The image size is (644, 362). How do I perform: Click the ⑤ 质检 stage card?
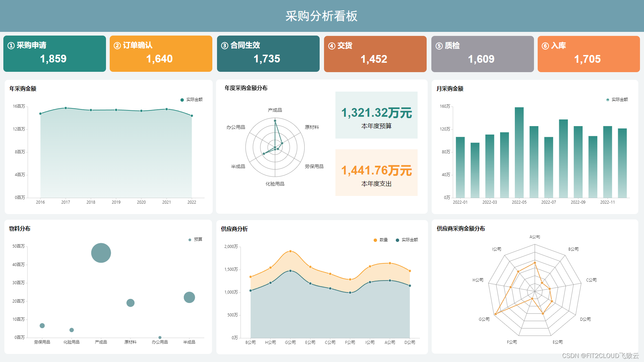tap(482, 53)
